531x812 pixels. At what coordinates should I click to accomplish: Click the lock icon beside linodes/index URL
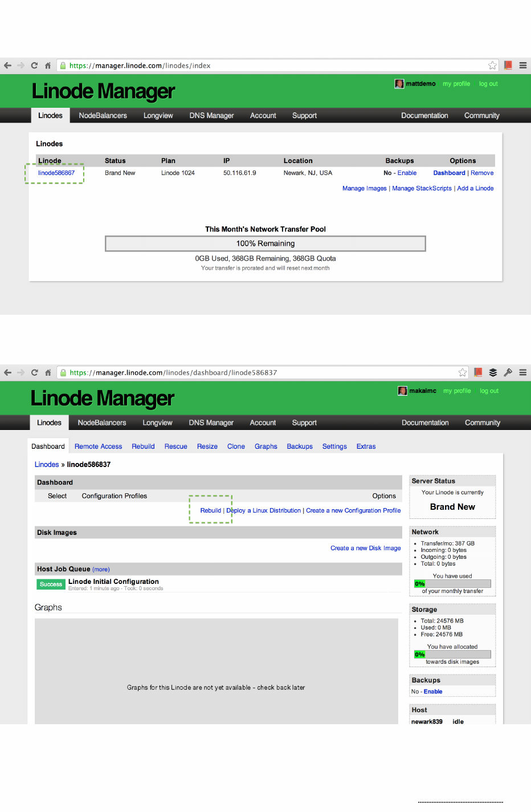[x=63, y=66]
